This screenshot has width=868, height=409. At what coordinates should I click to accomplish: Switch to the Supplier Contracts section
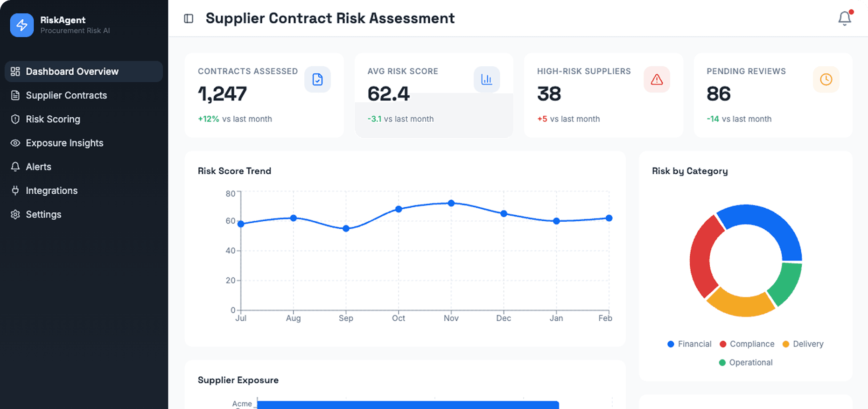pyautogui.click(x=66, y=95)
